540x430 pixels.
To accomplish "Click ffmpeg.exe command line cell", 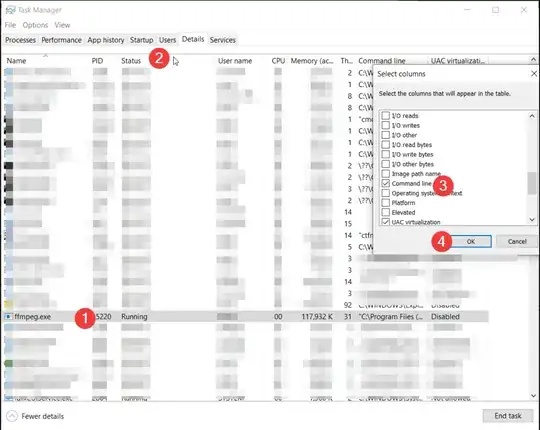I will [391, 316].
